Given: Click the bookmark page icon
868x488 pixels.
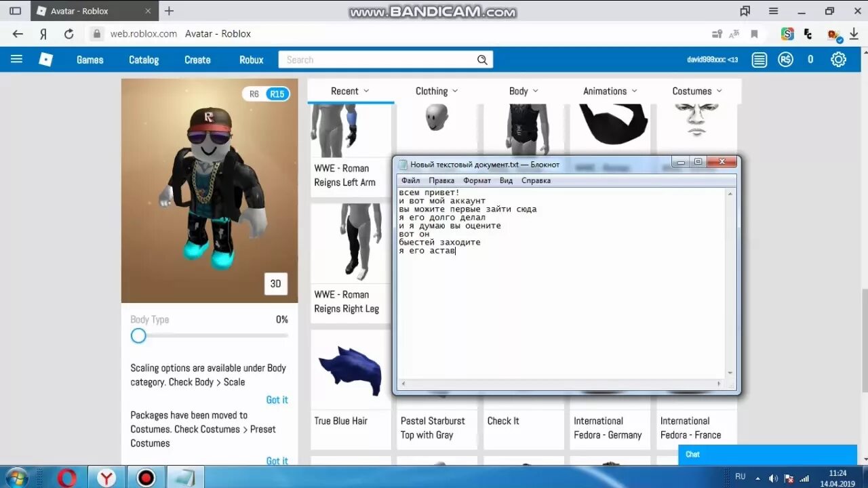Looking at the screenshot, I should 753,34.
